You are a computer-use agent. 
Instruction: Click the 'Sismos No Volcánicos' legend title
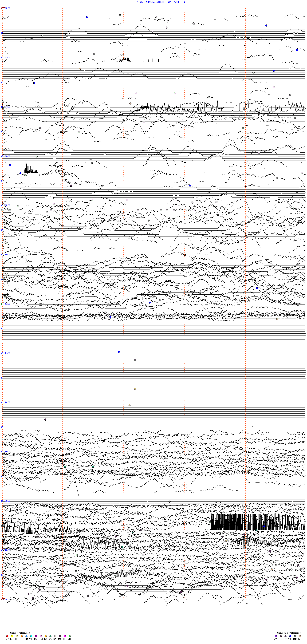tap(289, 633)
